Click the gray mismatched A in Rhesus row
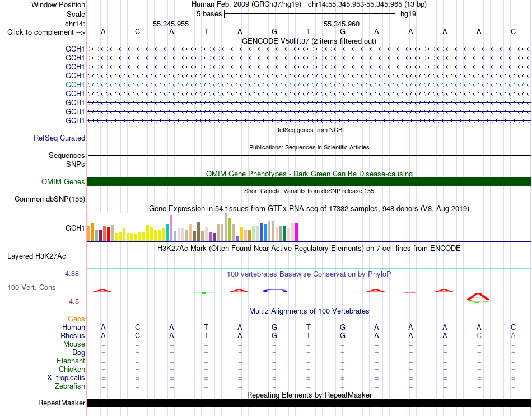This screenshot has width=532, height=416. click(x=514, y=335)
